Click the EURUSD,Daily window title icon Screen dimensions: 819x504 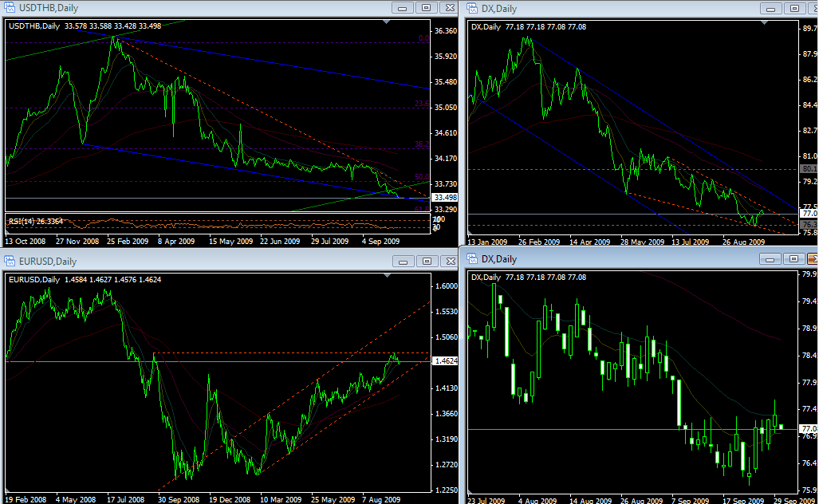[x=10, y=261]
